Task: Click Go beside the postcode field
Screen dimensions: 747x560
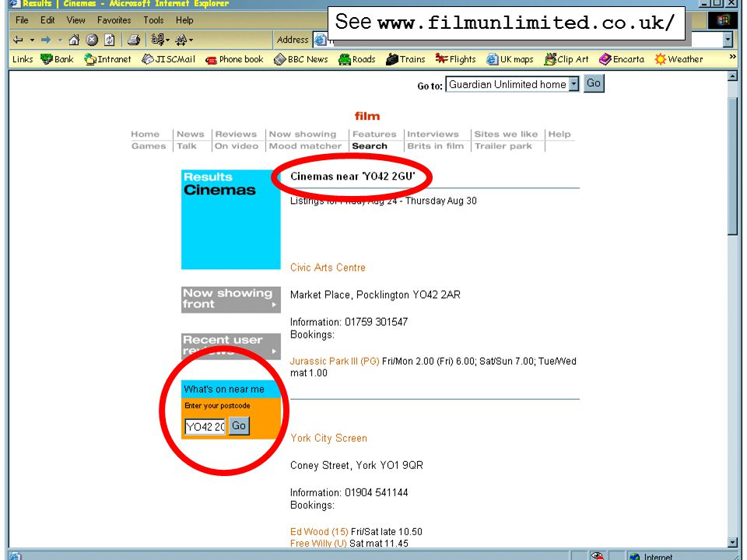Action: [239, 425]
